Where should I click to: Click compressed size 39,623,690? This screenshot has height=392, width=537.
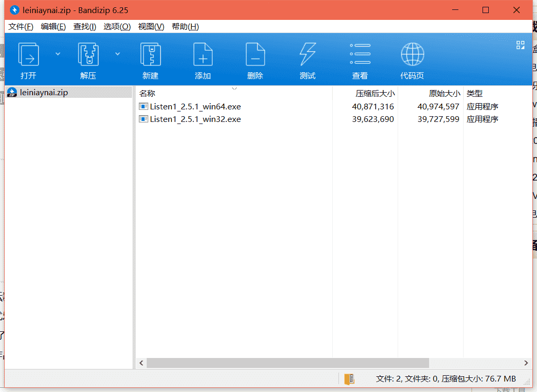pos(373,119)
